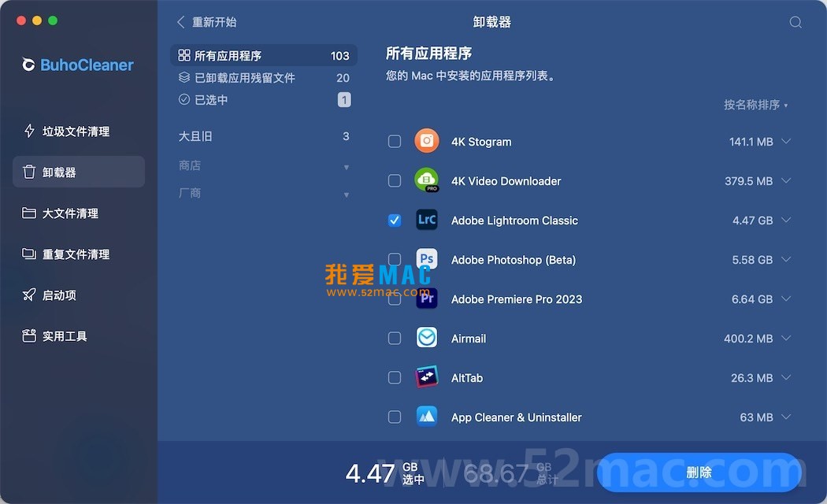The image size is (827, 504).
Task: Click the BuhoCleaner logo icon
Action: [28, 65]
